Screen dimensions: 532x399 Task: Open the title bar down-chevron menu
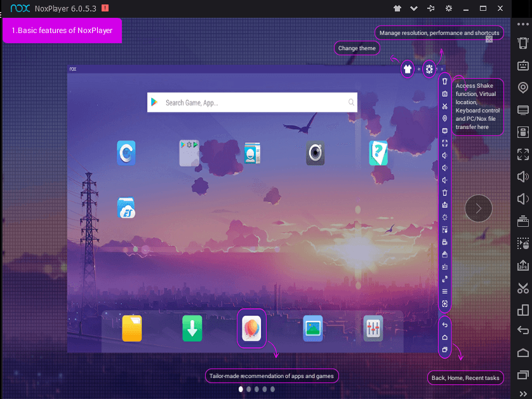coord(414,8)
